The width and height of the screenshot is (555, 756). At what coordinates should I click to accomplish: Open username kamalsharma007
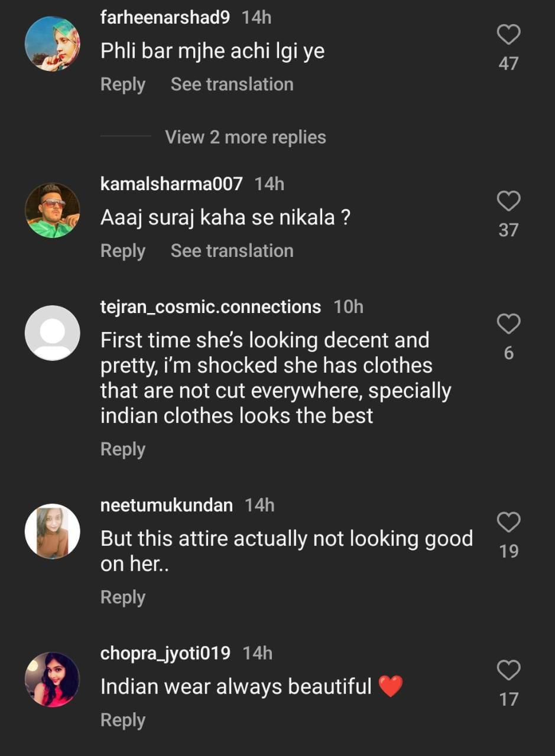[171, 184]
